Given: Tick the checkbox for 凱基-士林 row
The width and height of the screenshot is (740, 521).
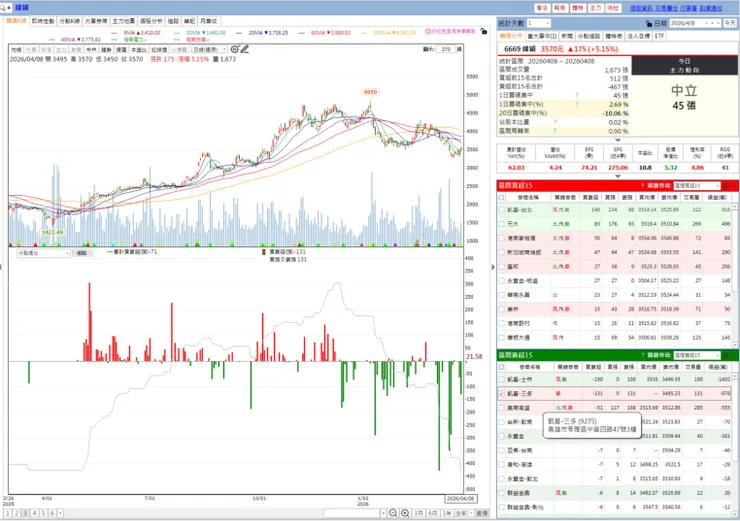Looking at the screenshot, I should 501,379.
